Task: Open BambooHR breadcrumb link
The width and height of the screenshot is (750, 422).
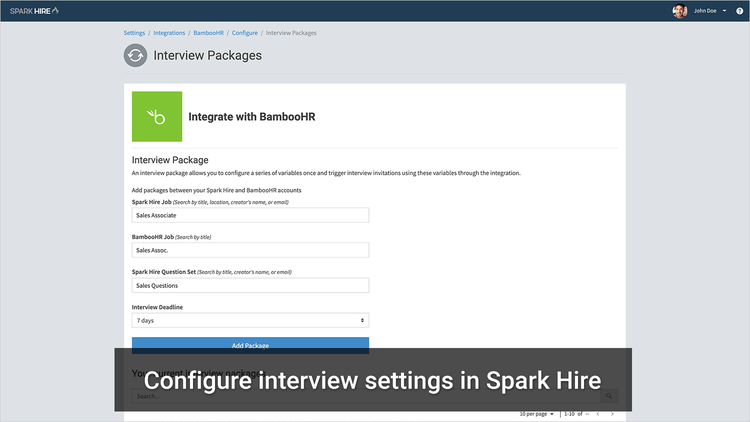Action: pyautogui.click(x=209, y=33)
